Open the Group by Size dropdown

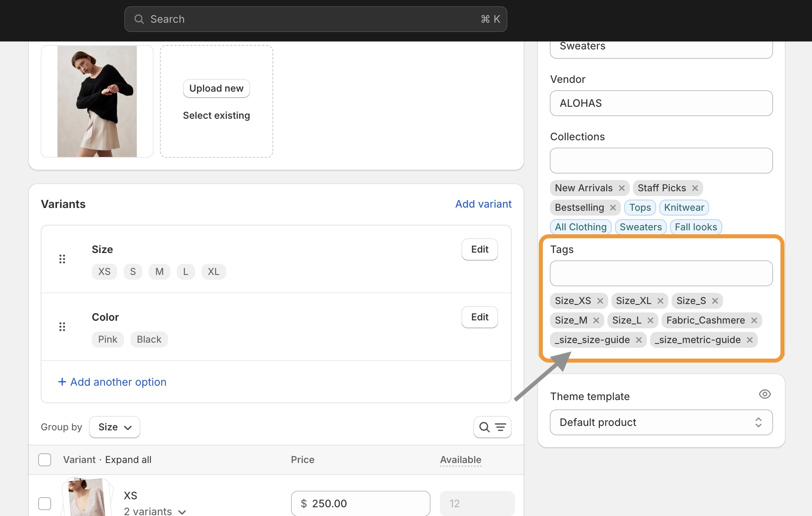coord(114,427)
